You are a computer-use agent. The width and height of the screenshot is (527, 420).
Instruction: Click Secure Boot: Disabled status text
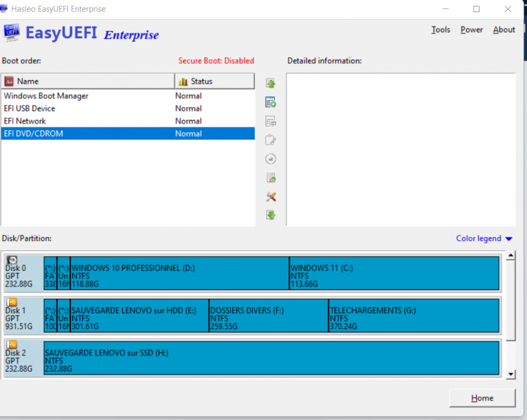pos(216,61)
